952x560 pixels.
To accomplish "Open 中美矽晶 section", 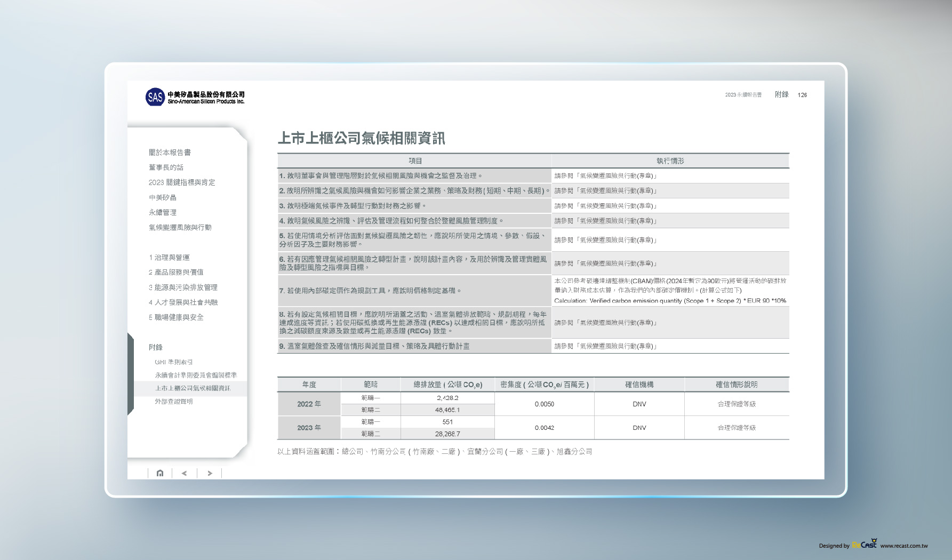I will tap(163, 197).
